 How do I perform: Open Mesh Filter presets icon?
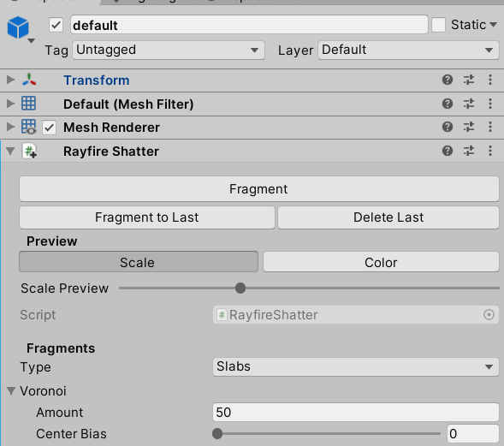469,104
